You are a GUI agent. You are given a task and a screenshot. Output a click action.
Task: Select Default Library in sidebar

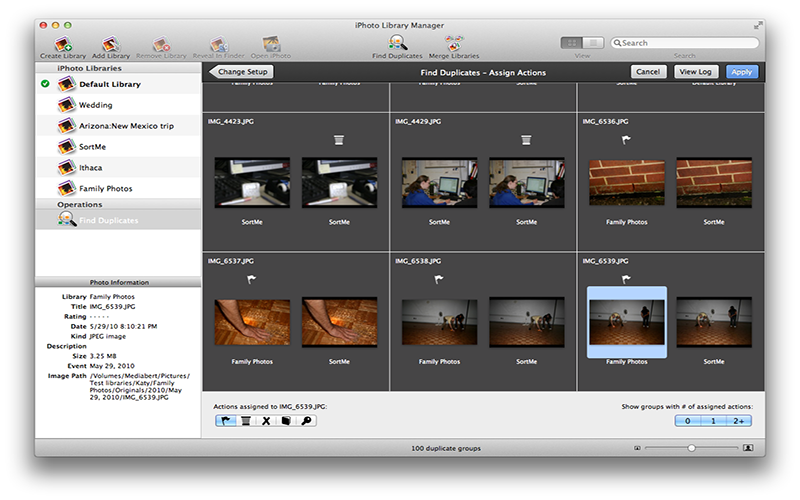pos(118,84)
